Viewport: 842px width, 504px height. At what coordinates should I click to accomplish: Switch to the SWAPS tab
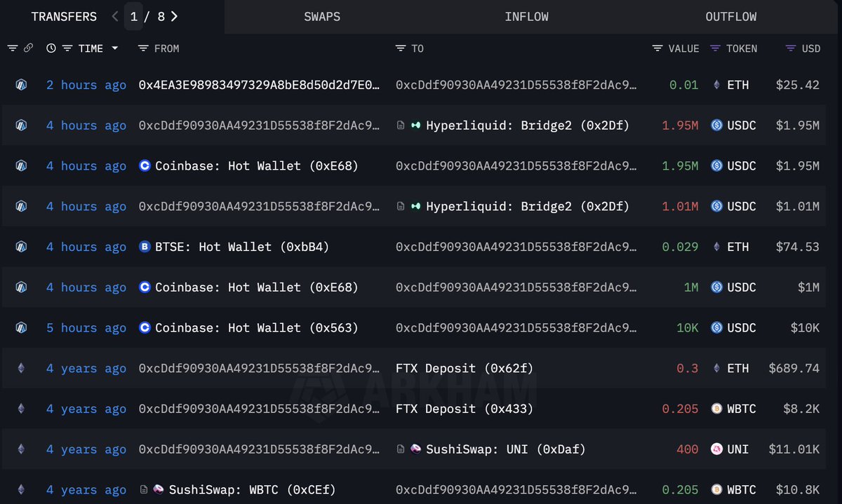(x=322, y=16)
